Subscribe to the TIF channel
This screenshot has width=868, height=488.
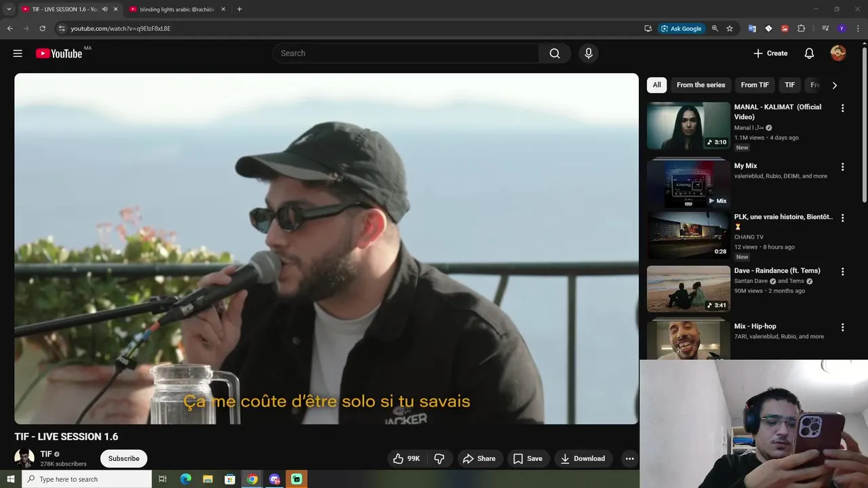[124, 459]
